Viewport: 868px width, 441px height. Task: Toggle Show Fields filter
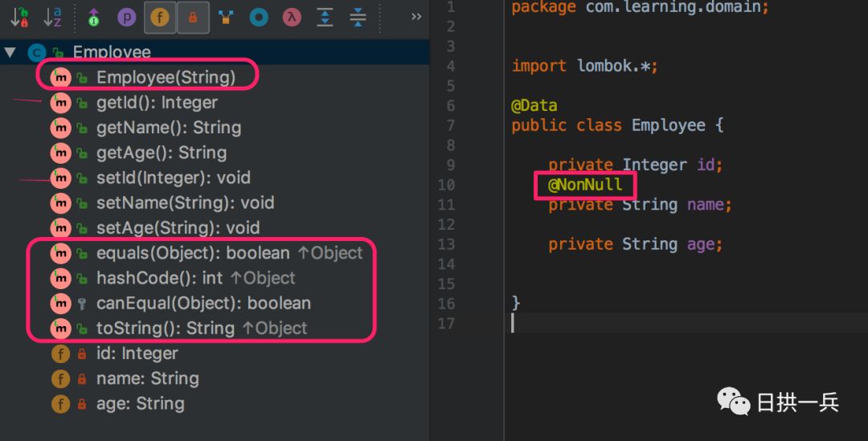160,17
